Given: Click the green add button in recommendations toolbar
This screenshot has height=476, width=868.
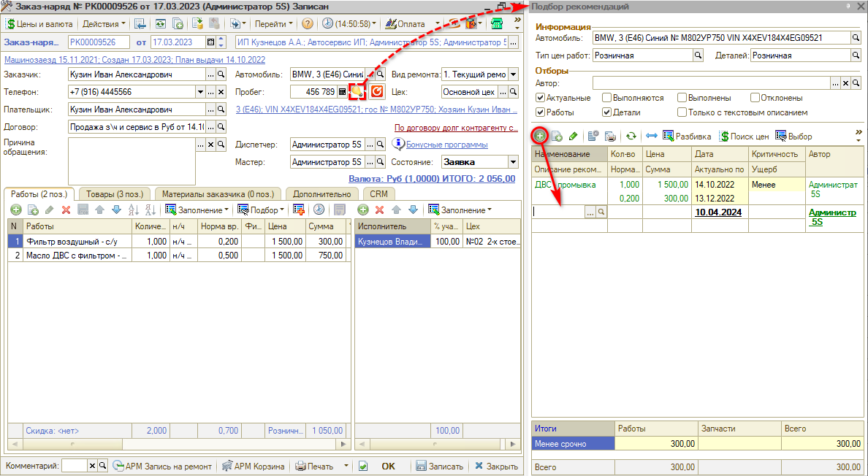Looking at the screenshot, I should [539, 136].
